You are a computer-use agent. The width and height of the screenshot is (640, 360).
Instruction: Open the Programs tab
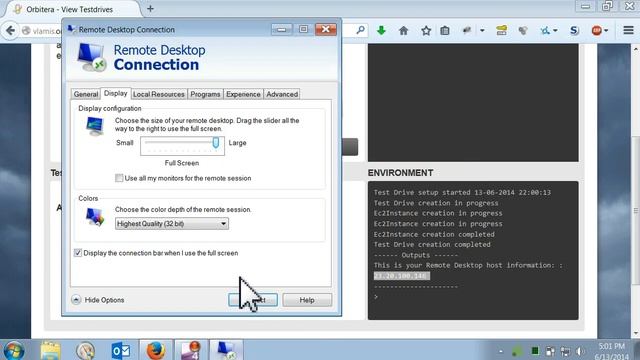[205, 94]
